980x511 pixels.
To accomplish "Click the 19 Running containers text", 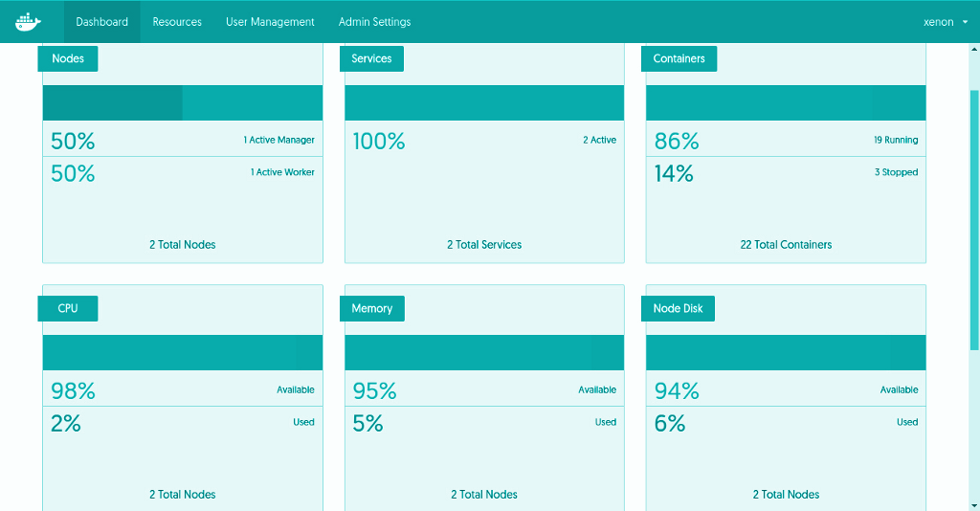I will (895, 140).
